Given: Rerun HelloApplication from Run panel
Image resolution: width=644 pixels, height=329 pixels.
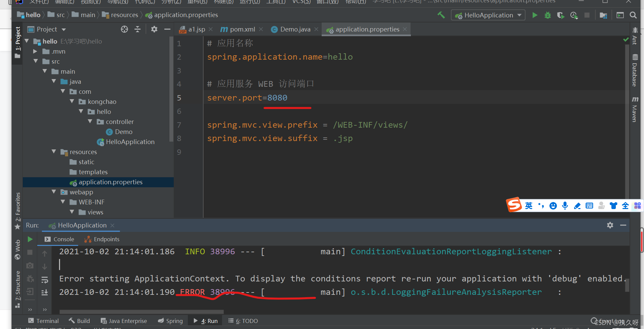Looking at the screenshot, I should 30,239.
